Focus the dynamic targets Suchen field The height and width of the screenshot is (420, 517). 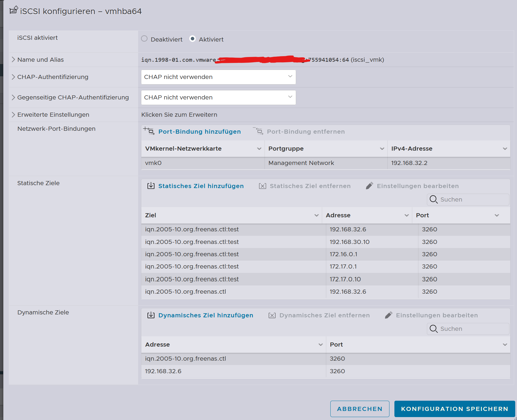pos(468,329)
